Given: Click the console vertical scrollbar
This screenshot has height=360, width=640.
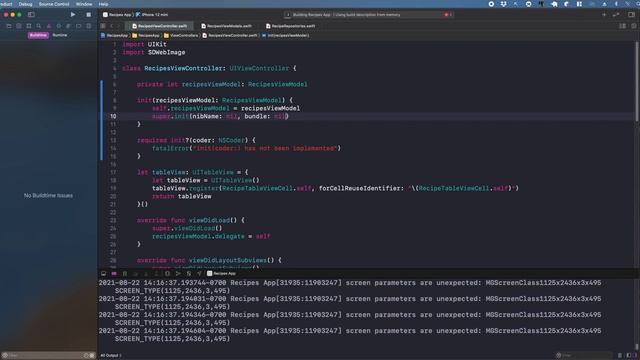Looking at the screenshot, I should coord(636,347).
